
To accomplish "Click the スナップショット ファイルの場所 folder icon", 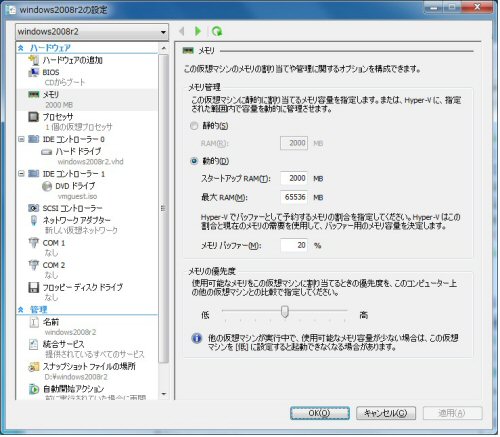I will point(33,367).
